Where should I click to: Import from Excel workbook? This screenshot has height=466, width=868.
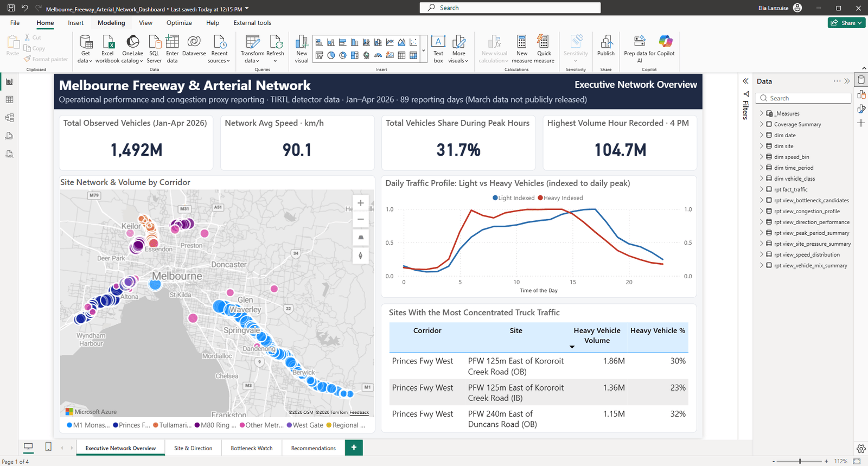pyautogui.click(x=107, y=49)
